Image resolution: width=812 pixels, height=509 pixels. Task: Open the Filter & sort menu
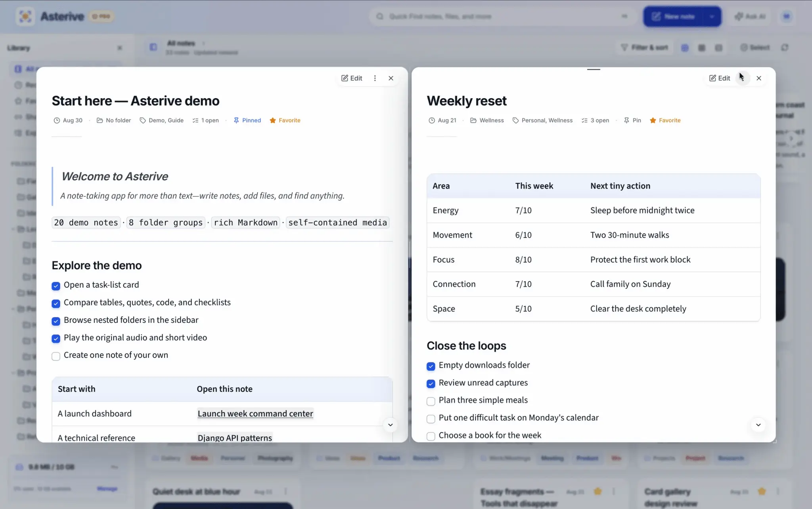[644, 48]
